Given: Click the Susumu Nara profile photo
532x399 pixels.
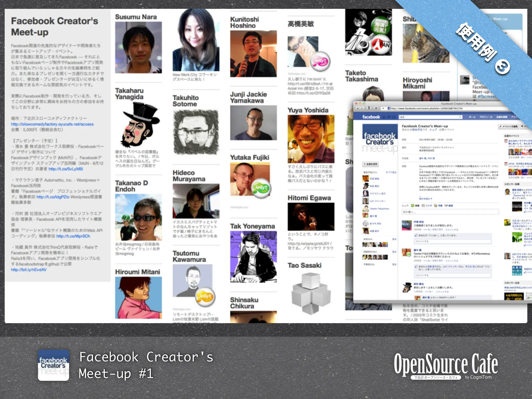Looking at the screenshot, I should click(138, 47).
